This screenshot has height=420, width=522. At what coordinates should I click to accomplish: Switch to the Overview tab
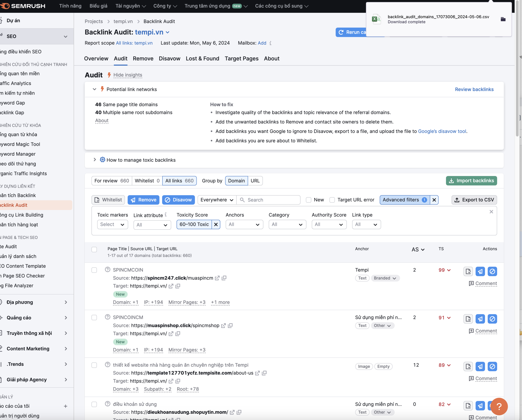96,59
